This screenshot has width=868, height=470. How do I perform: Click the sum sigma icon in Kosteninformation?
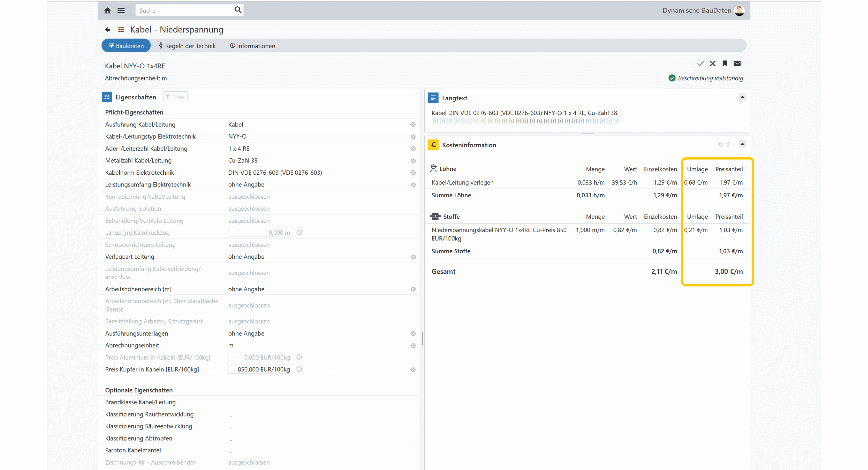click(728, 144)
